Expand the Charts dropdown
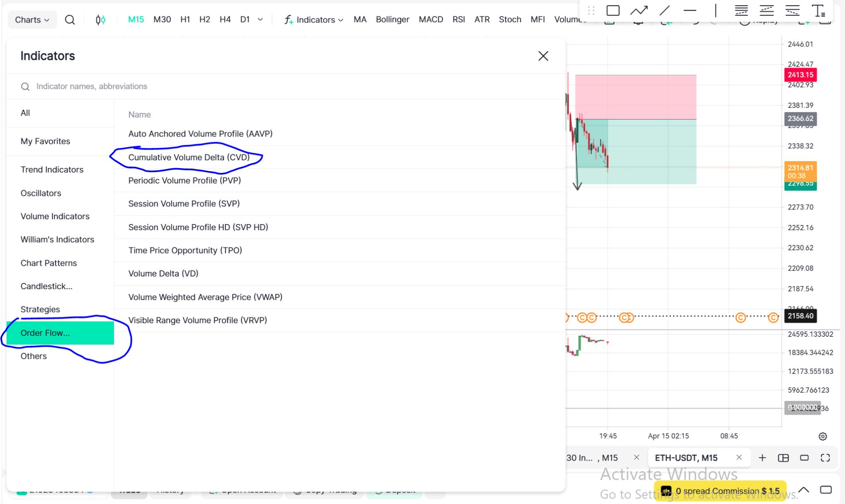Viewport: 845px width, 504px height. tap(32, 20)
